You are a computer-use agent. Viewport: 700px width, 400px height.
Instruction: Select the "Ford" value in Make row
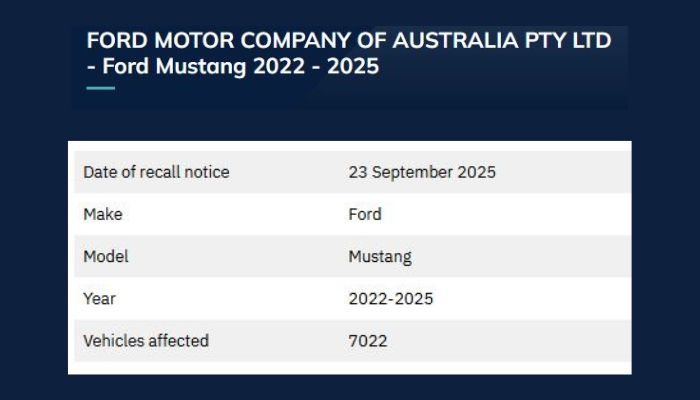(x=365, y=214)
